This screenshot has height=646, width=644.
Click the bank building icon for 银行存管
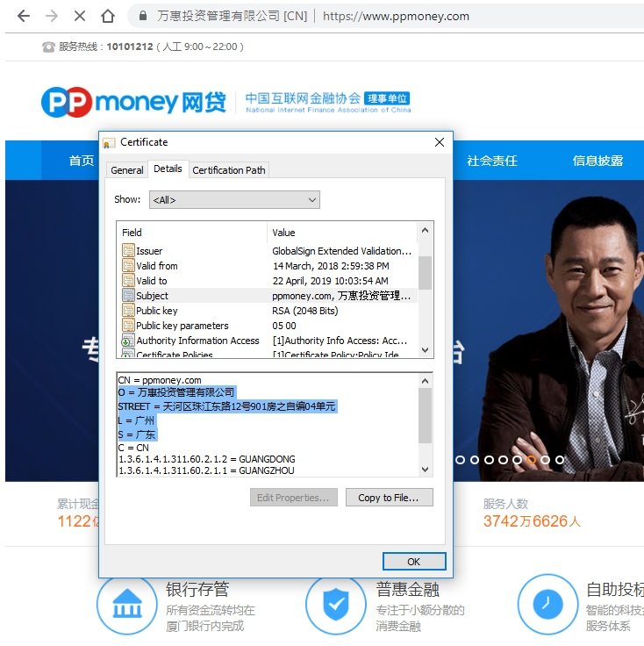[127, 604]
